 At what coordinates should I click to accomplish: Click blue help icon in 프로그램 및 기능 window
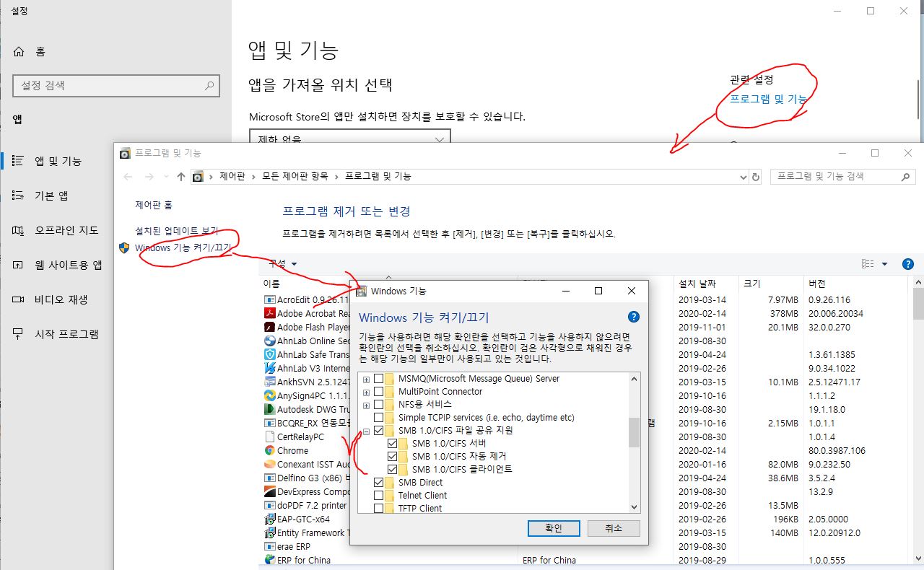tap(908, 264)
